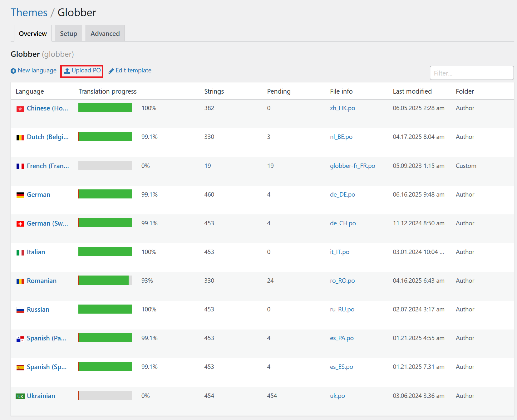Image resolution: width=517 pixels, height=420 pixels.
Task: Click the Russian flag icon
Action: click(x=20, y=310)
